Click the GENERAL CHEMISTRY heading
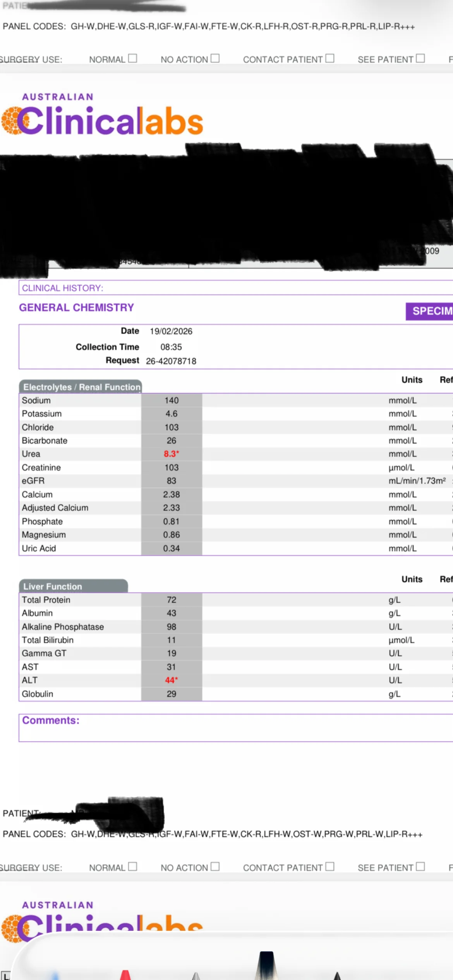The width and height of the screenshot is (453, 980). [76, 308]
